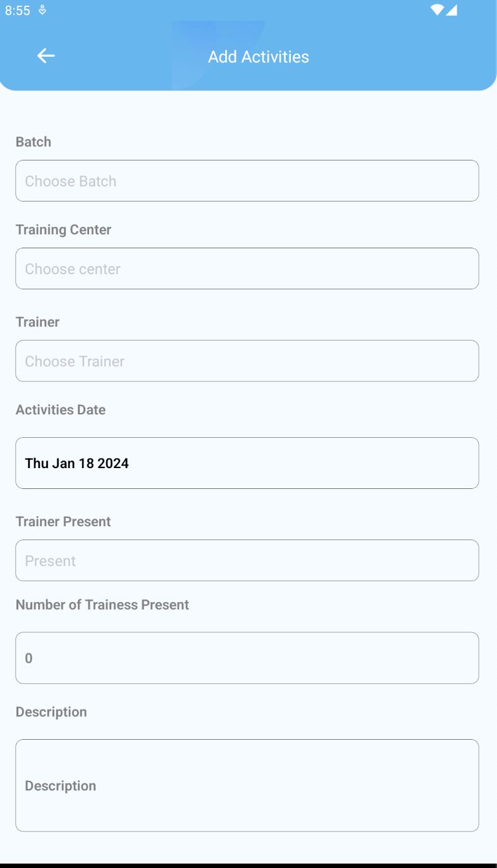
Task: Tap the 8:55 clock in status bar
Action: (x=18, y=11)
